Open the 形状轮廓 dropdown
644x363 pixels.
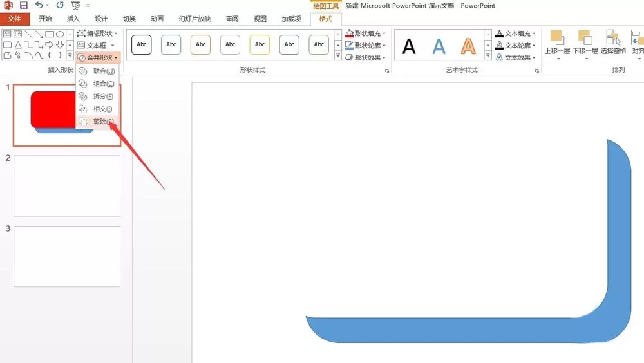click(x=366, y=45)
